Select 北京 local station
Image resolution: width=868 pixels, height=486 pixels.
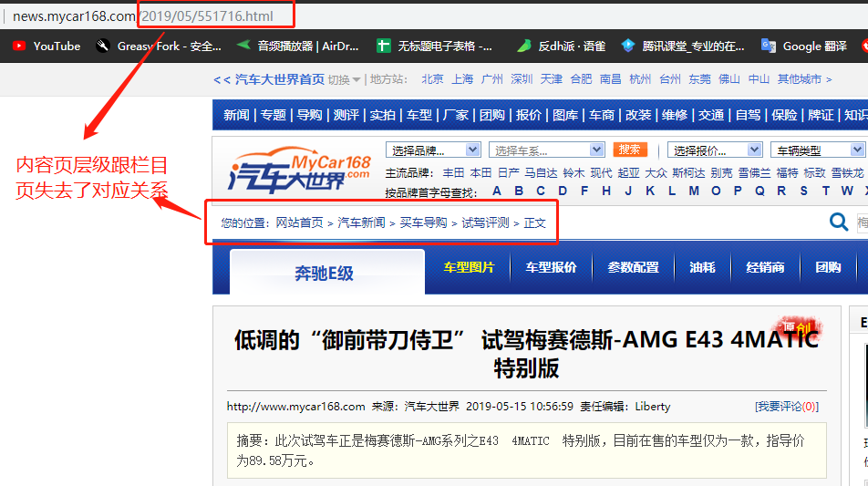point(432,79)
